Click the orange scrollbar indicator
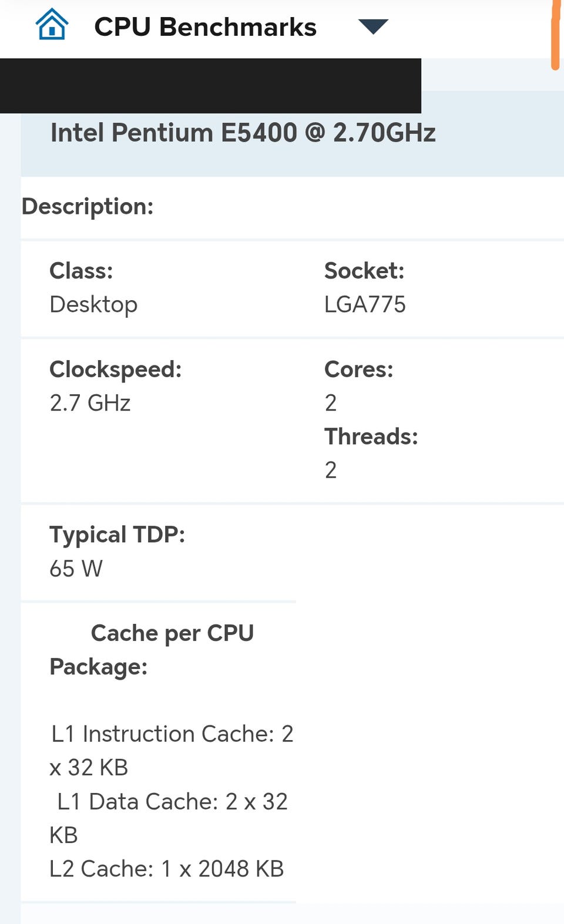Image resolution: width=564 pixels, height=924 pixels. pos(555,35)
